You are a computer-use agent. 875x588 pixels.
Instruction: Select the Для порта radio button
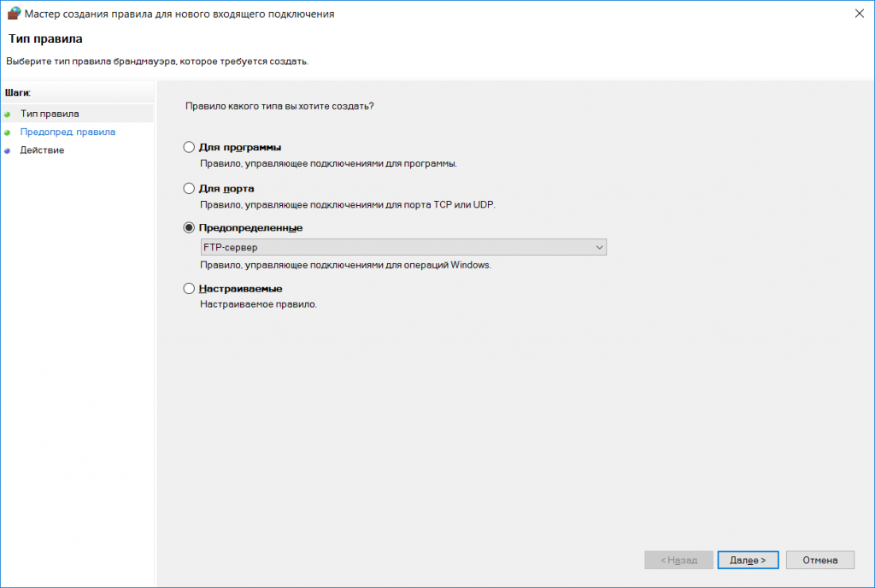pyautogui.click(x=189, y=189)
